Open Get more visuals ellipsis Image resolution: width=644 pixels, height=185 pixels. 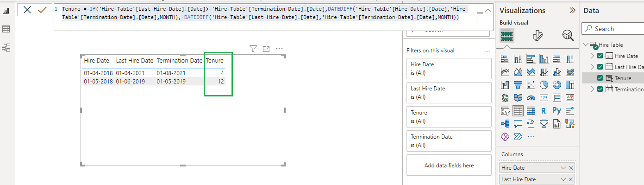click(531, 137)
